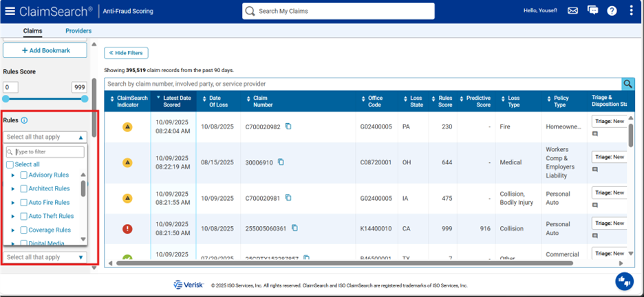The height and width of the screenshot is (297, 644).
Task: Expand the Architect Rules tree node
Action: tap(13, 189)
